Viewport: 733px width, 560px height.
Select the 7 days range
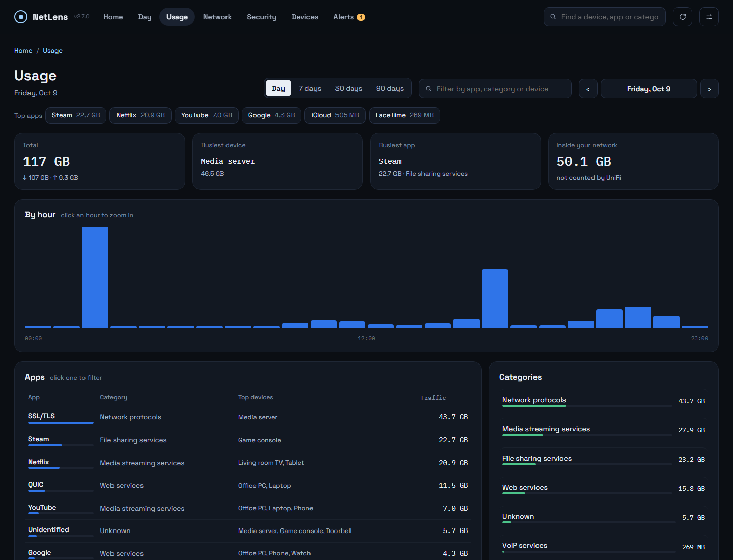(310, 88)
